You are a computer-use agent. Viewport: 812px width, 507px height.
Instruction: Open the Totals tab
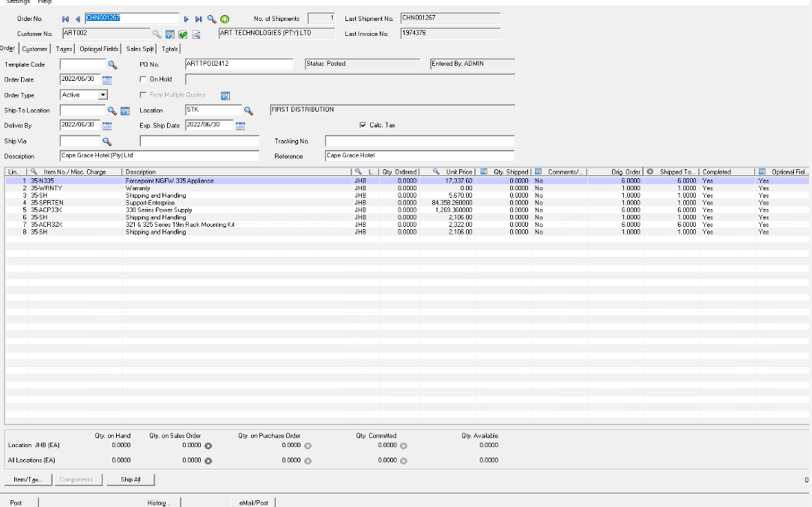click(170, 49)
